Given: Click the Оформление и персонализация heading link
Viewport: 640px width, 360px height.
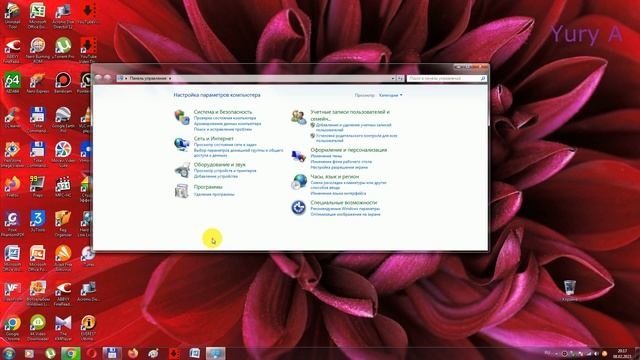Looking at the screenshot, I should click(x=349, y=150).
